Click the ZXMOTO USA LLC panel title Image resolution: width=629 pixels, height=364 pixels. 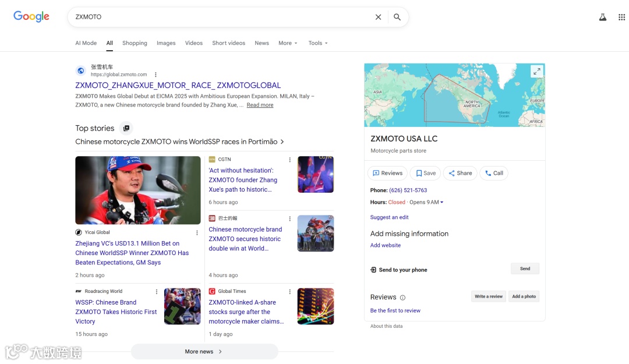(404, 139)
